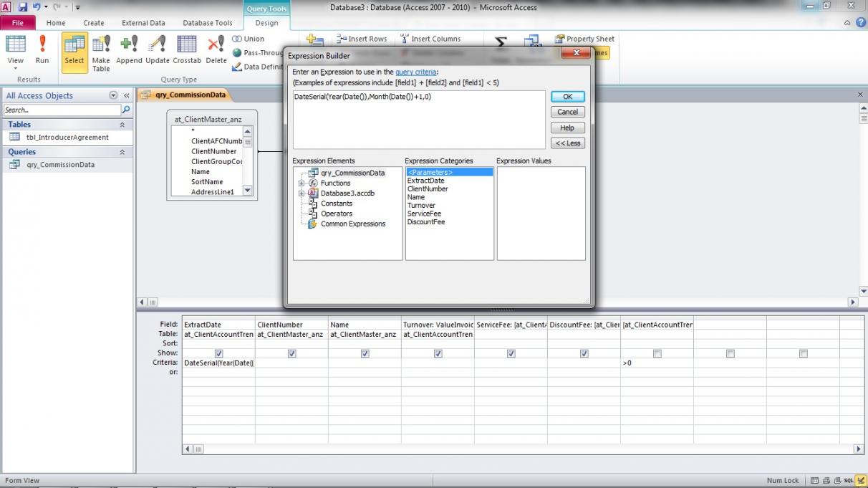Screen dimensions: 868x488
Task: Click down arrow of at_ClientMaster_anz field list
Action: pos(248,191)
